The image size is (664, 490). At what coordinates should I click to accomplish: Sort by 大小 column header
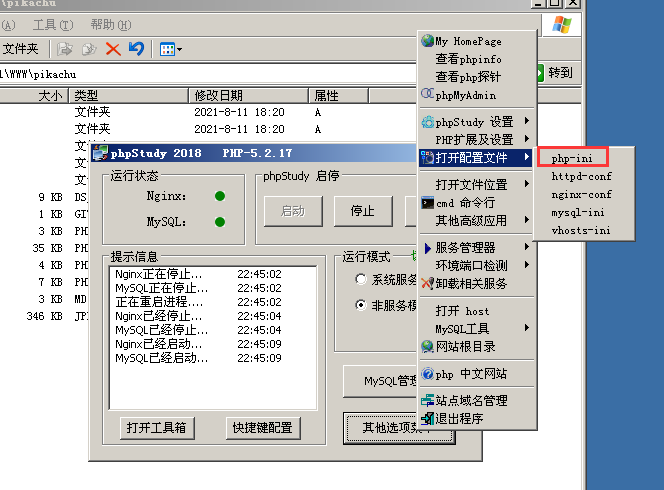click(x=34, y=96)
